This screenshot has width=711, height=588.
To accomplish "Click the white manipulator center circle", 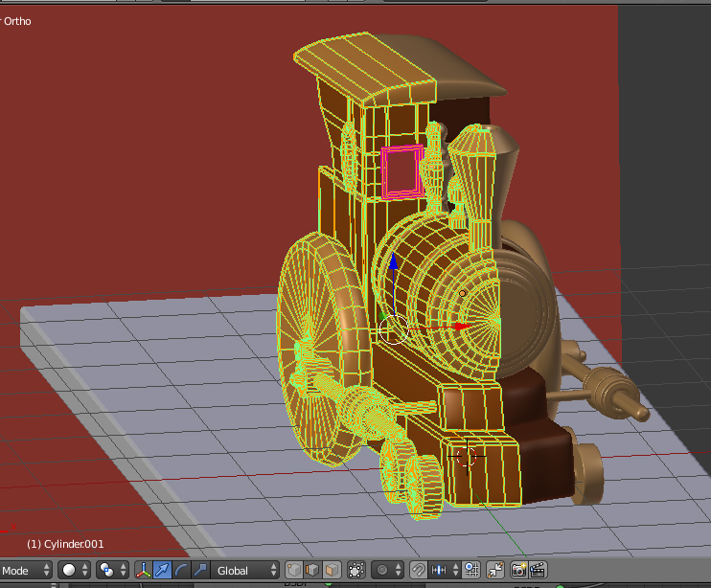I will (x=393, y=329).
